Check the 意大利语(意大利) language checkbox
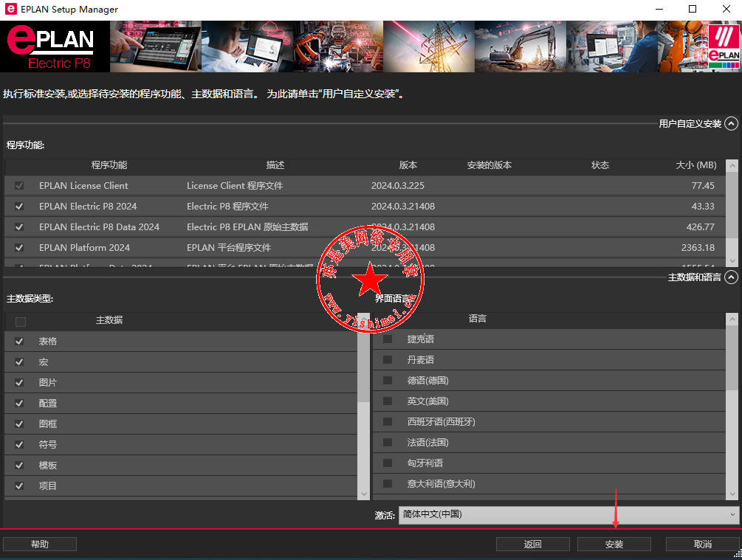 click(x=388, y=483)
